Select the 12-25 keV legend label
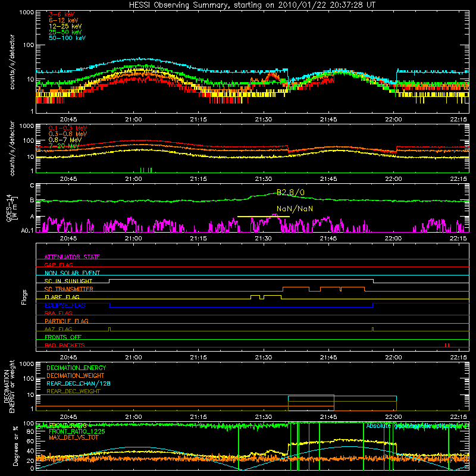 click(x=65, y=26)
